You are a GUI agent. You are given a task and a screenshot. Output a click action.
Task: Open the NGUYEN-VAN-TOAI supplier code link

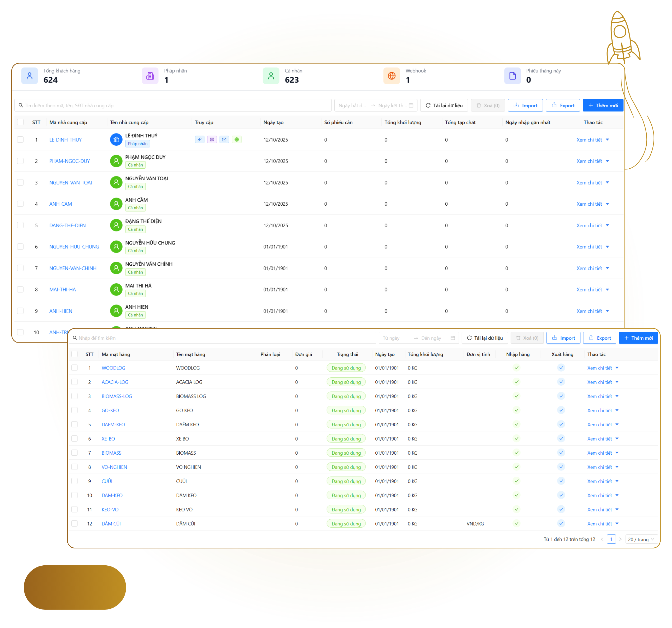click(x=71, y=183)
